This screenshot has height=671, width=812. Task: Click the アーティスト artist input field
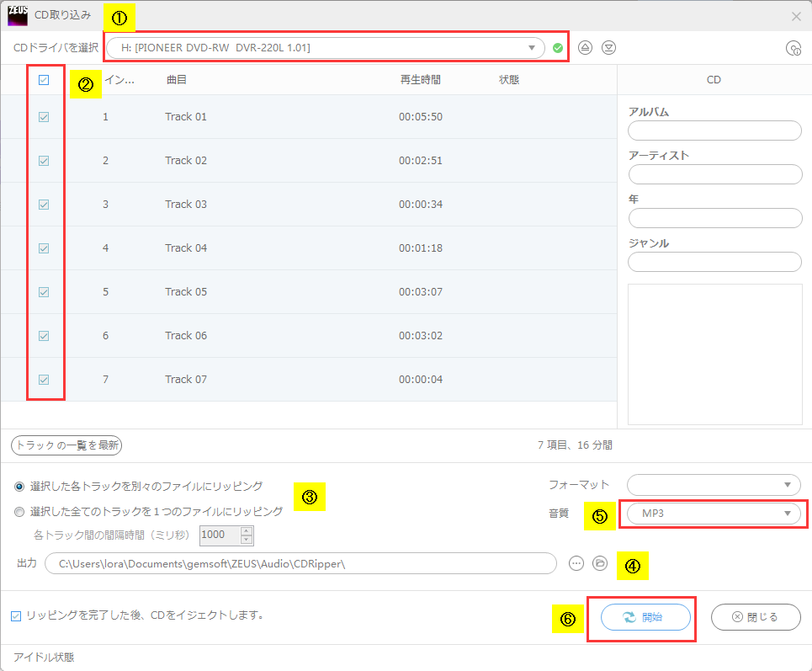(x=714, y=174)
